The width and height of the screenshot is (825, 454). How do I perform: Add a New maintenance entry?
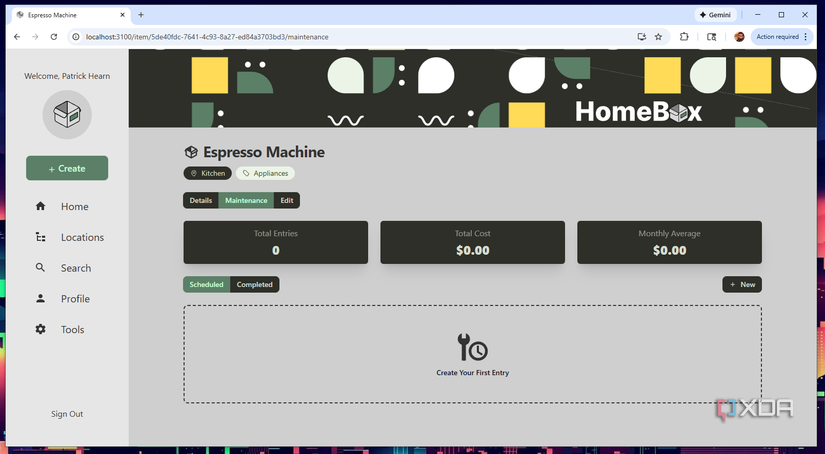pyautogui.click(x=742, y=285)
